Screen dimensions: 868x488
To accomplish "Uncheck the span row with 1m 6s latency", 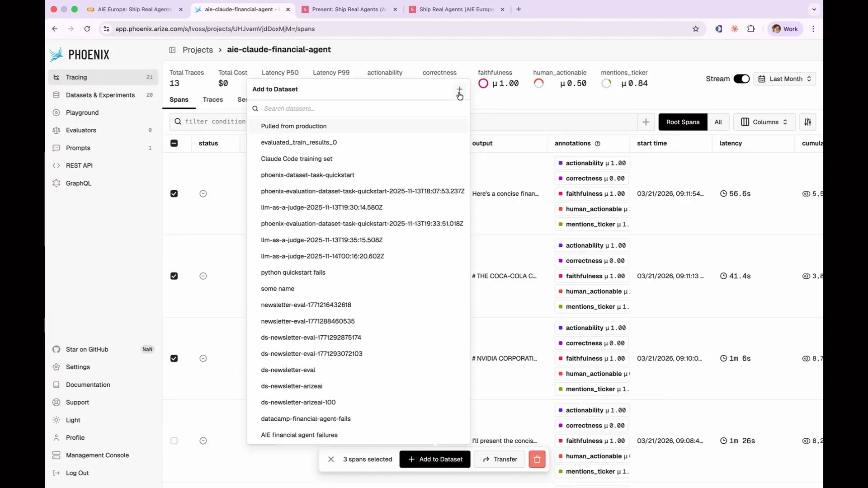I will [x=174, y=358].
